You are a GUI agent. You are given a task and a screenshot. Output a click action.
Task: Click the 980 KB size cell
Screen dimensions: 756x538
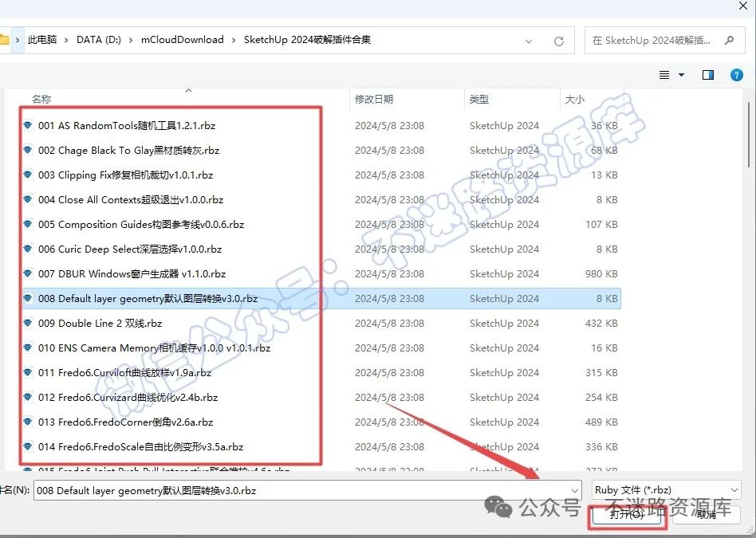[x=601, y=273]
